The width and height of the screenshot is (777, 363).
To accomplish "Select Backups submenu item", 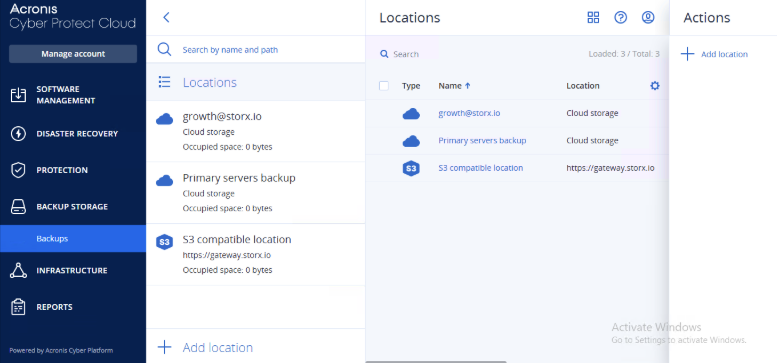I will (73, 239).
